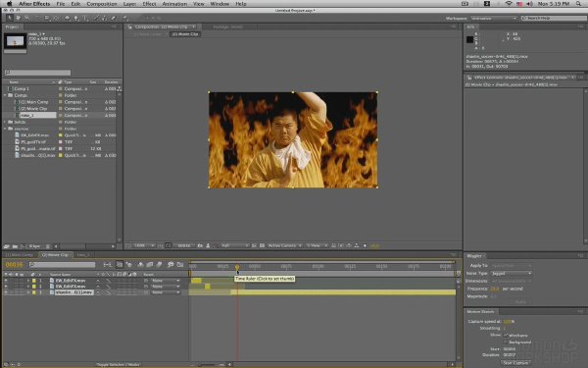Take snapshot with camera icon in viewer
This screenshot has height=368, width=588.
(200, 245)
